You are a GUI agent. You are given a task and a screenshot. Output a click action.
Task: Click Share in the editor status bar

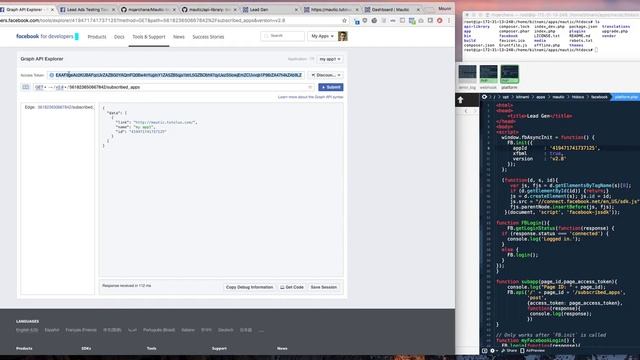(509, 351)
